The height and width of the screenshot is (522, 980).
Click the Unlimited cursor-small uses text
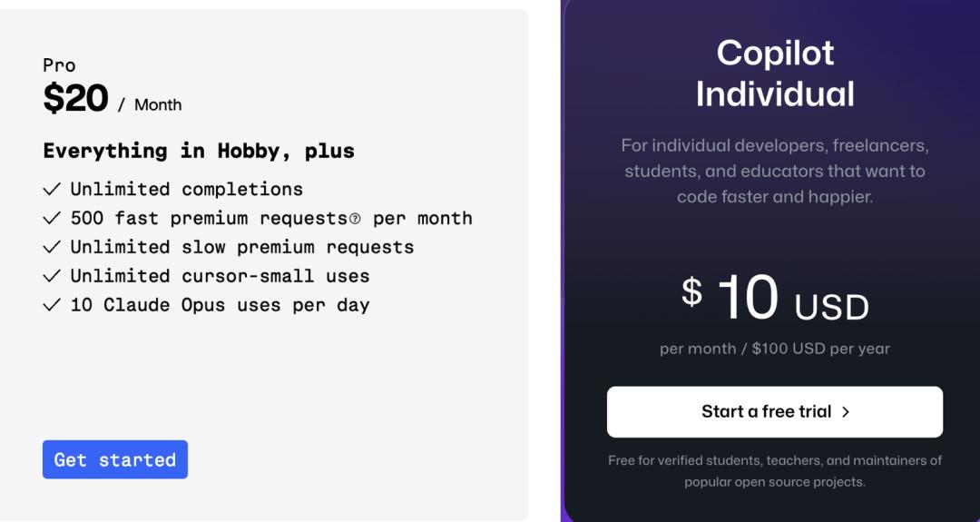coord(220,276)
